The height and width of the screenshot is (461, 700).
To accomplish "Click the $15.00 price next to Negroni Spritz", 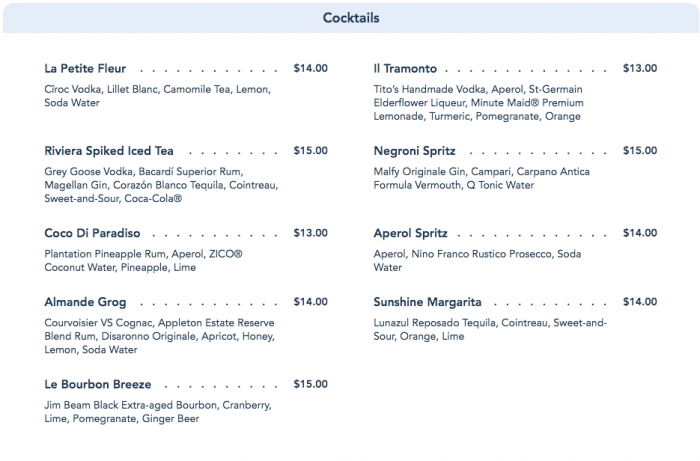I will 640,151.
